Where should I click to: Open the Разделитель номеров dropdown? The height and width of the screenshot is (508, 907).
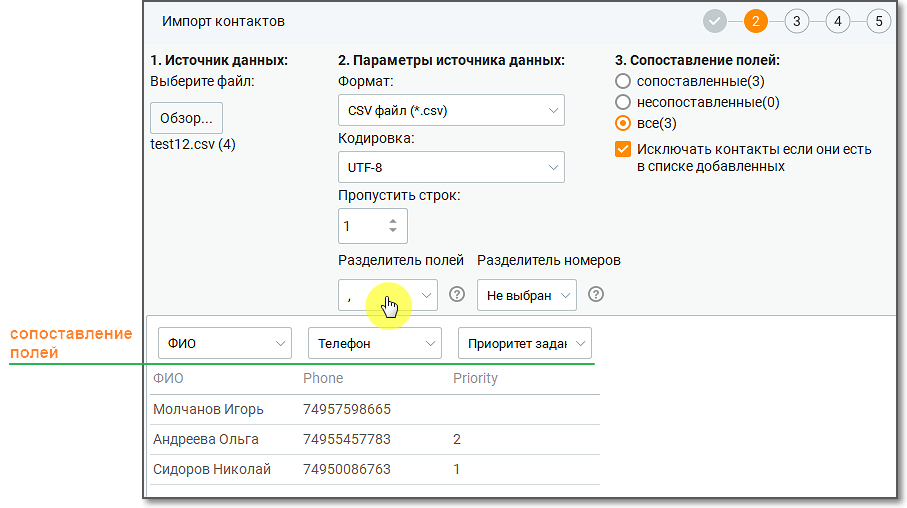click(526, 295)
